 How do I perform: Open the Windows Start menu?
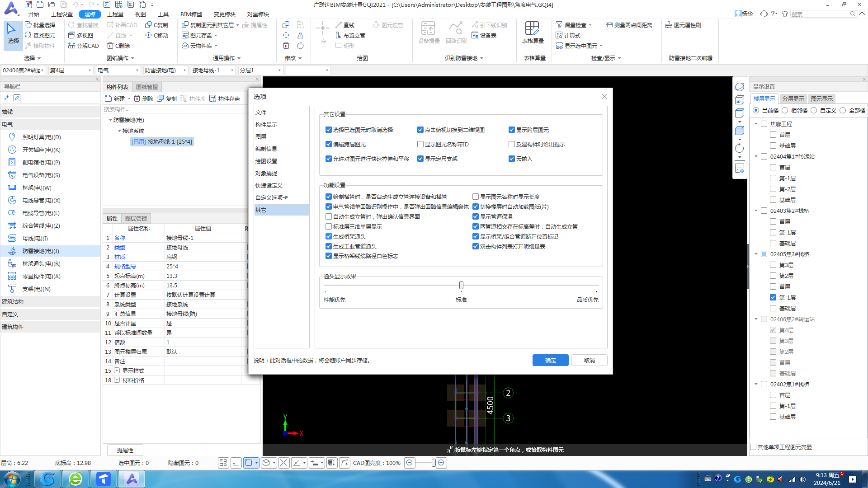[12, 479]
